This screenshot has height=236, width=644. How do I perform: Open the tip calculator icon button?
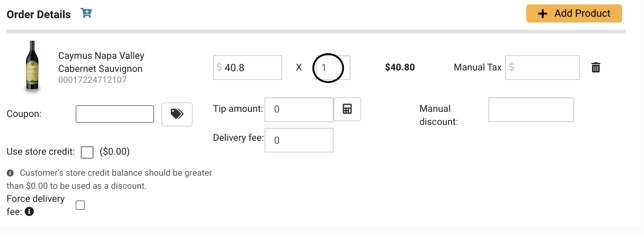tap(347, 109)
